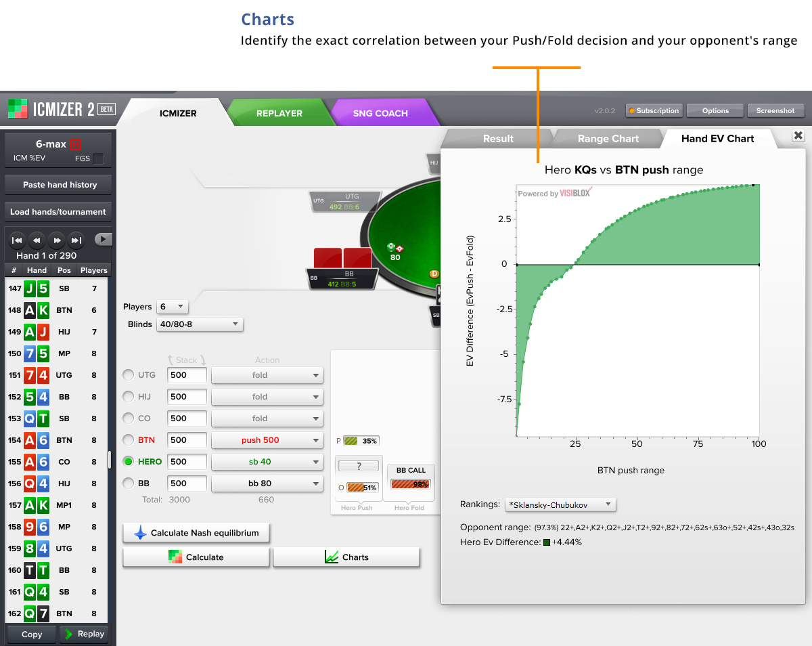This screenshot has width=812, height=646.
Task: Click the Screenshot button
Action: pos(775,110)
